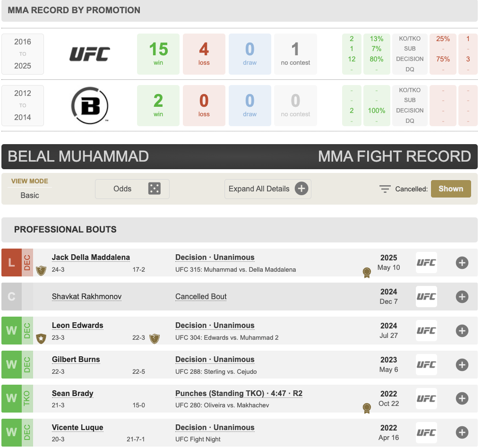Click champion belt badge beside Jack Della Maddalena's record
Viewport: 482px width, 448px height.
coord(41,271)
